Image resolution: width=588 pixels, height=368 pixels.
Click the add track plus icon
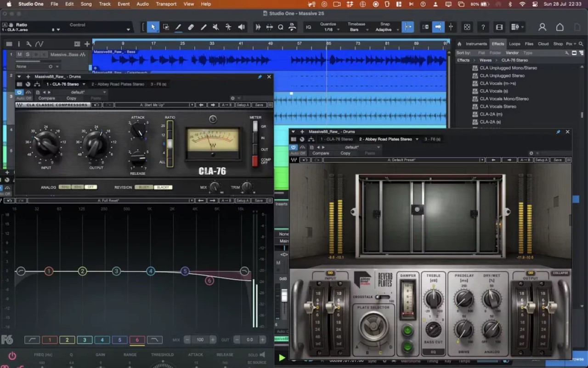click(87, 44)
